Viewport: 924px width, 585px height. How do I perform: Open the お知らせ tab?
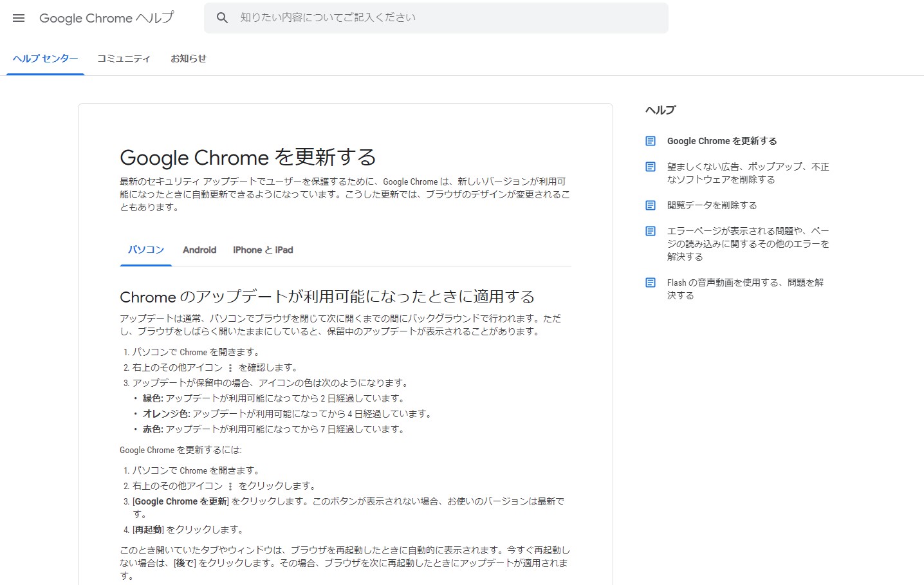(189, 59)
